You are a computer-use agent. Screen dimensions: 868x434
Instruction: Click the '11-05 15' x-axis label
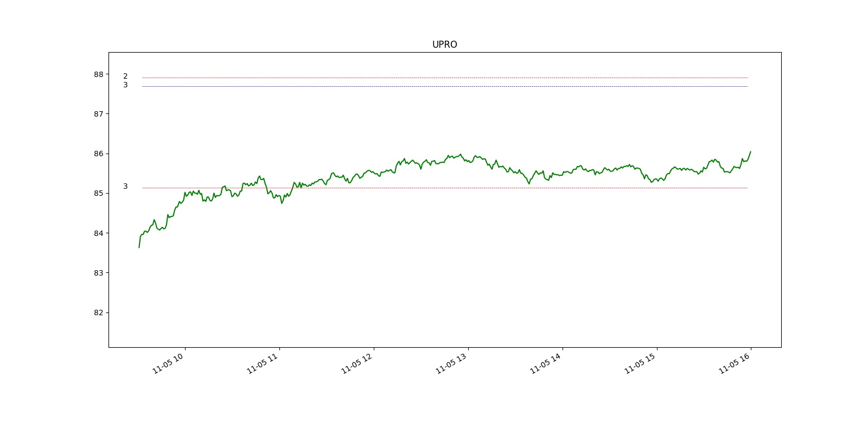click(641, 363)
